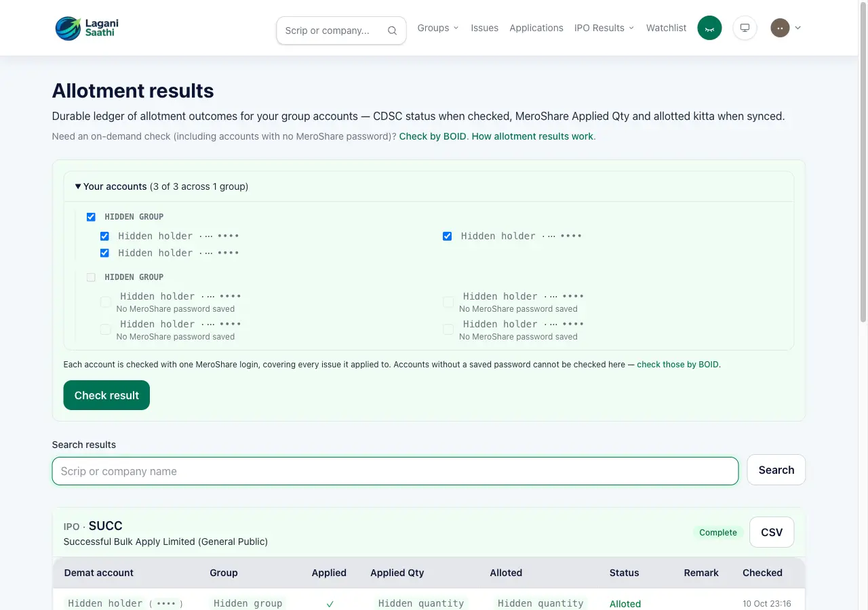This screenshot has width=868, height=610.
Task: Follow the check those by BOID link
Action: (x=677, y=365)
